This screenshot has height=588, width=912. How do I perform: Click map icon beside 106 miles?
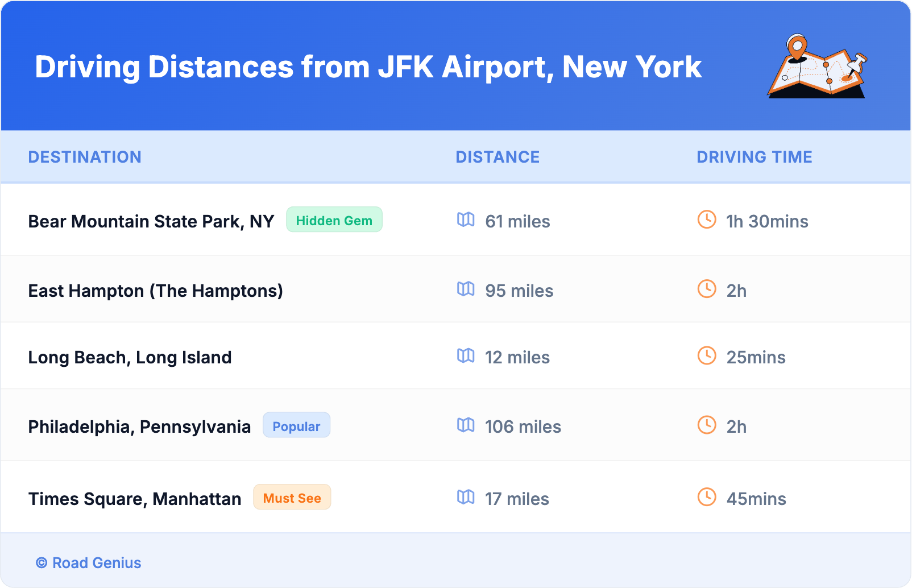466,425
